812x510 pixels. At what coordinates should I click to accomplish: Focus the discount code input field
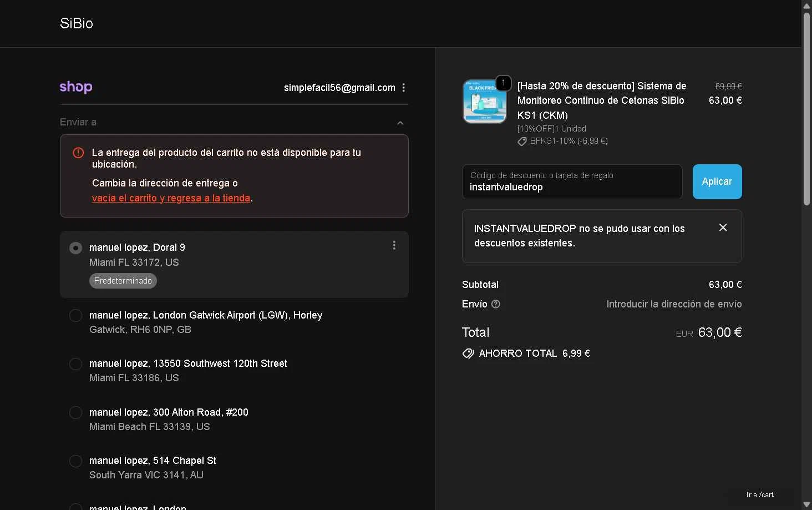click(x=572, y=181)
